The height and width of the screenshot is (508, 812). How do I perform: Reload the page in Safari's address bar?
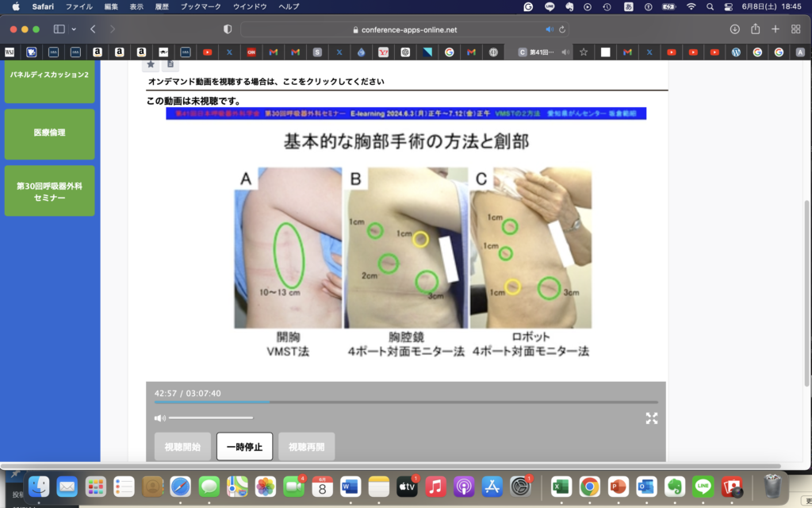coord(562,29)
